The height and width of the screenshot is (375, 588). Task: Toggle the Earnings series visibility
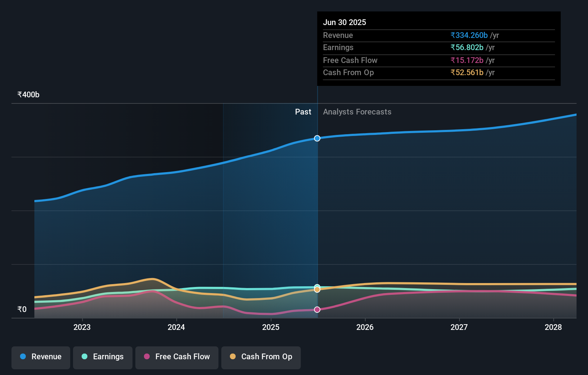(x=103, y=357)
